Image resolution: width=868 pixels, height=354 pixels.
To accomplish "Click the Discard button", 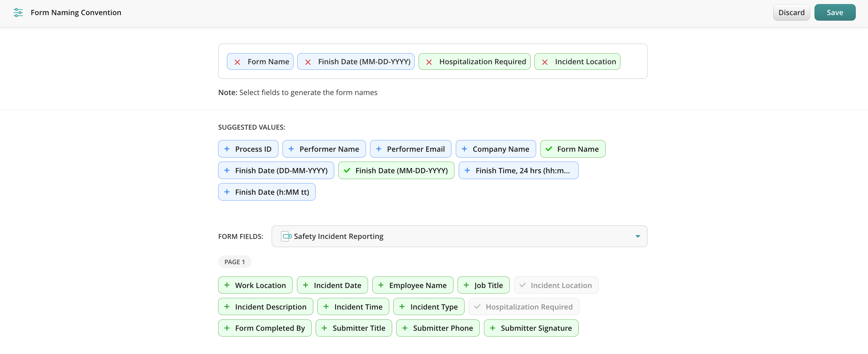I will [x=791, y=12].
